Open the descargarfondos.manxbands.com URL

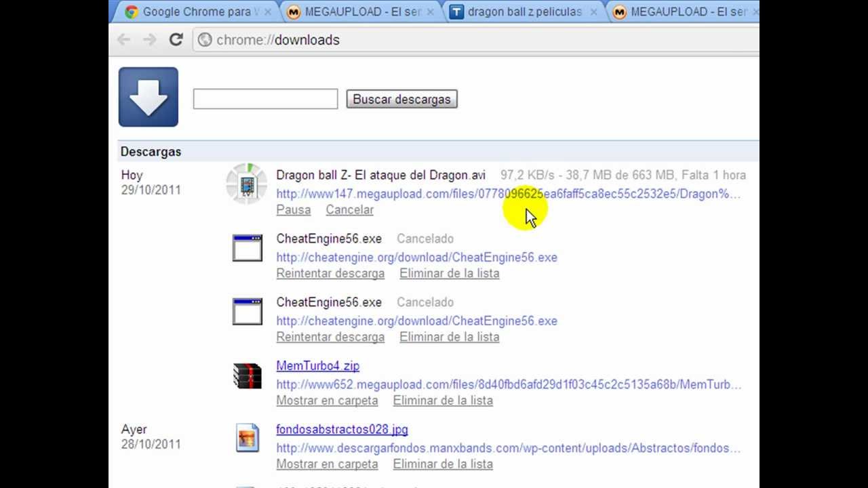[508, 448]
